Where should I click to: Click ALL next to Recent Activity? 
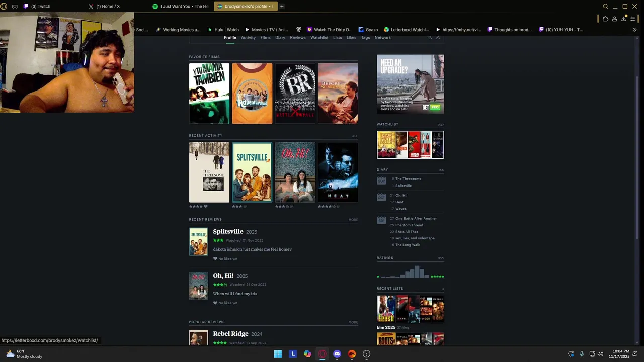click(355, 136)
